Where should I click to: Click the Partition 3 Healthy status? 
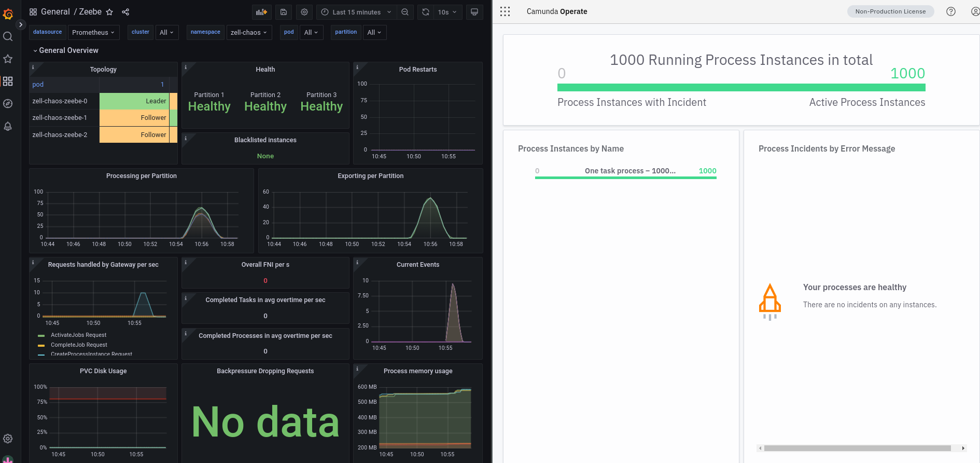point(321,106)
